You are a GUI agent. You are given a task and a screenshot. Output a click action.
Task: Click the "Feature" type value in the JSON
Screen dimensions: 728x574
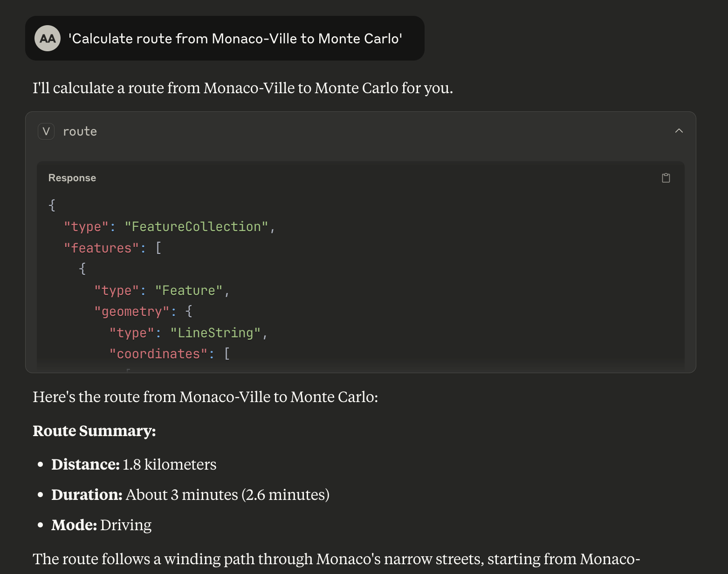click(189, 291)
